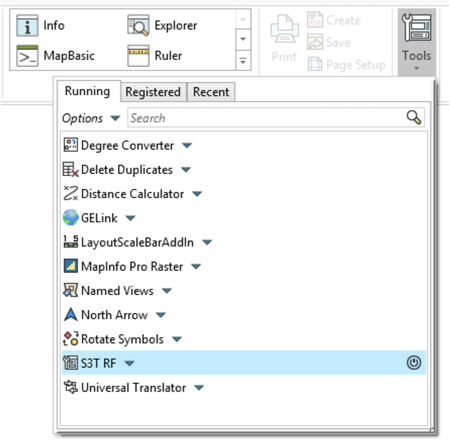Open the MapBasic window icon
The width and height of the screenshot is (450, 440).
tap(27, 56)
